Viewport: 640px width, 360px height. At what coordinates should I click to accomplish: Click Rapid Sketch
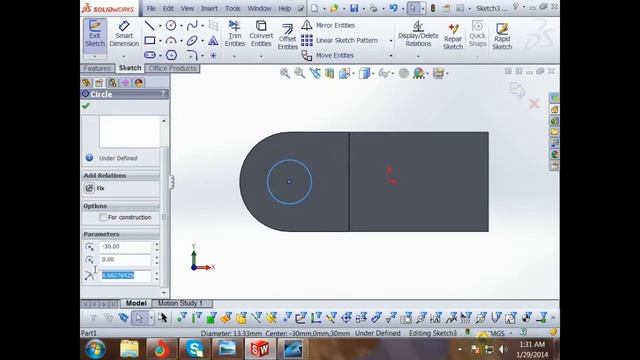click(502, 37)
